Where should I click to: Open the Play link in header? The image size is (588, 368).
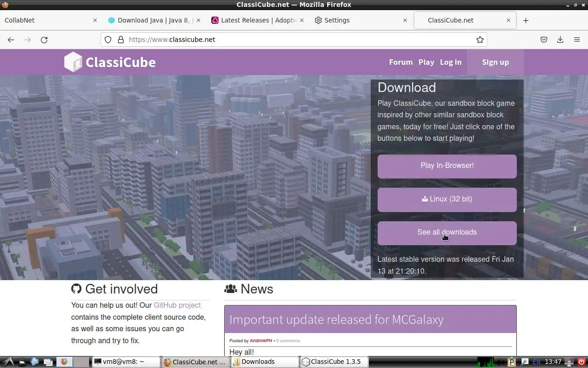[426, 62]
